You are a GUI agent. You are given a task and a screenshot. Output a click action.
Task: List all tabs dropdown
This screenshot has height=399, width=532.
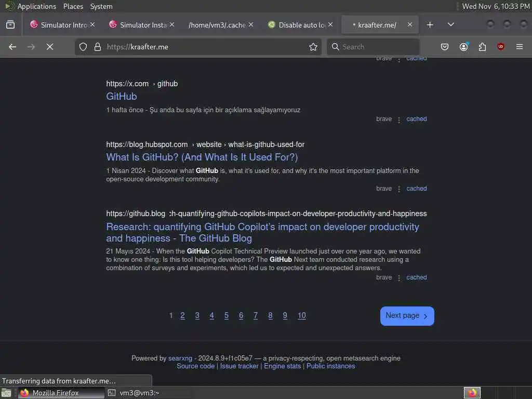coord(451,25)
